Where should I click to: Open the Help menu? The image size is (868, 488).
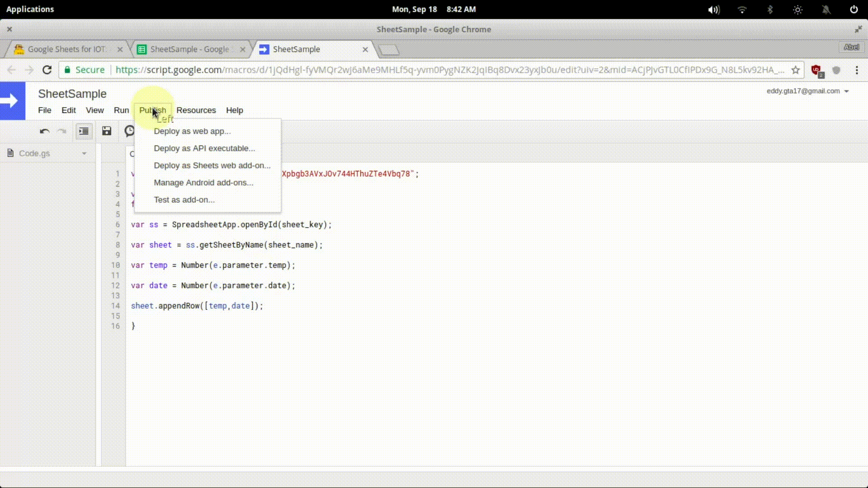(x=234, y=110)
